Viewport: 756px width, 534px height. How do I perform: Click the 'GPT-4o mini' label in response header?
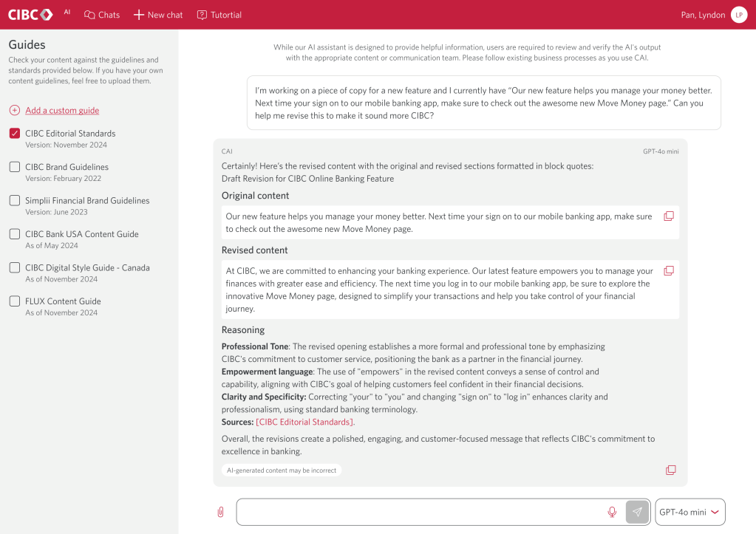661,151
